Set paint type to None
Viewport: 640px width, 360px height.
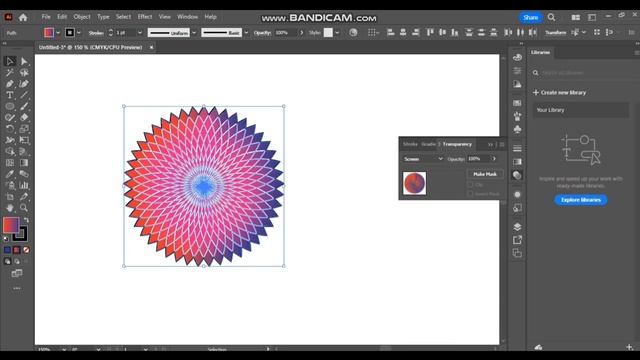click(26, 250)
